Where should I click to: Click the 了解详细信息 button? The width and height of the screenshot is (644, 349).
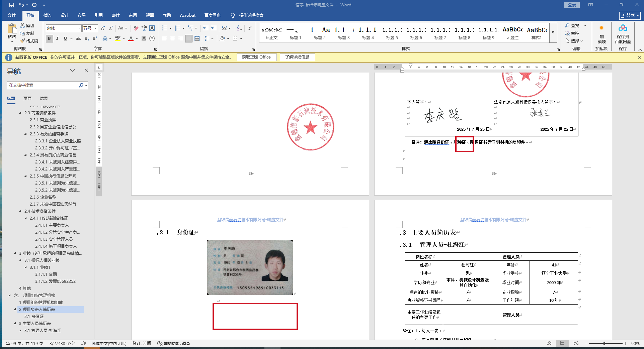(x=297, y=57)
